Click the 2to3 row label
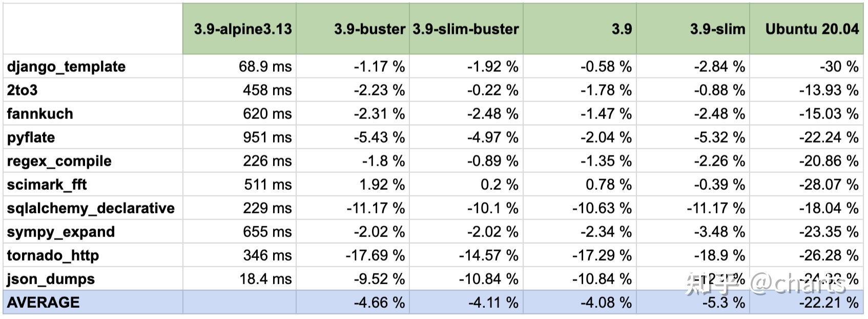 (23, 90)
